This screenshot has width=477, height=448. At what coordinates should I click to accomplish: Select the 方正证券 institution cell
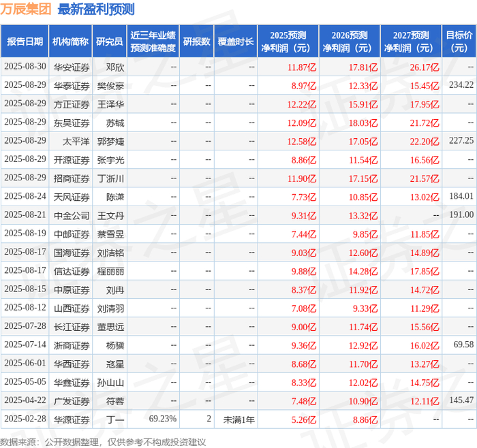tap(72, 104)
